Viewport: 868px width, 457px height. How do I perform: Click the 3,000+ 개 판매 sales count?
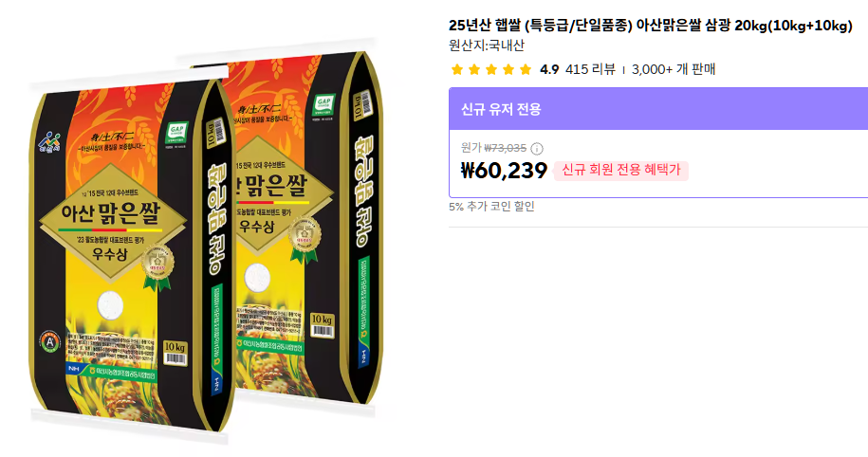tap(674, 69)
